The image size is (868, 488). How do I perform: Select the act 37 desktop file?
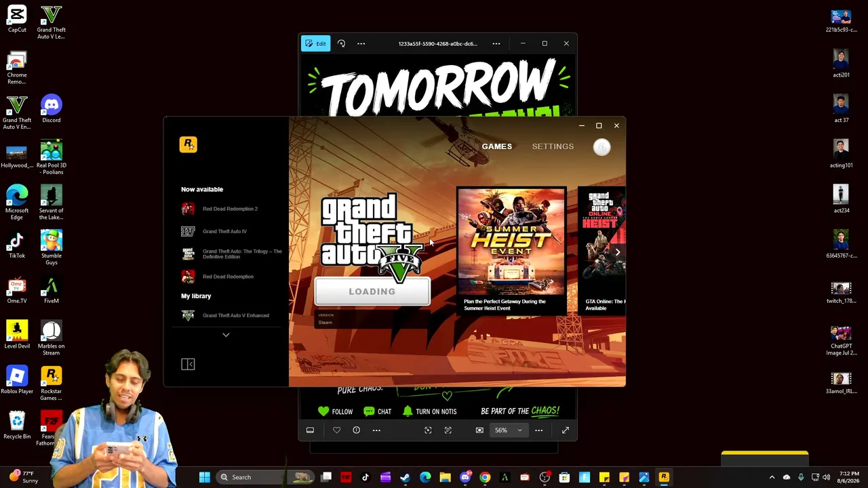[841, 109]
